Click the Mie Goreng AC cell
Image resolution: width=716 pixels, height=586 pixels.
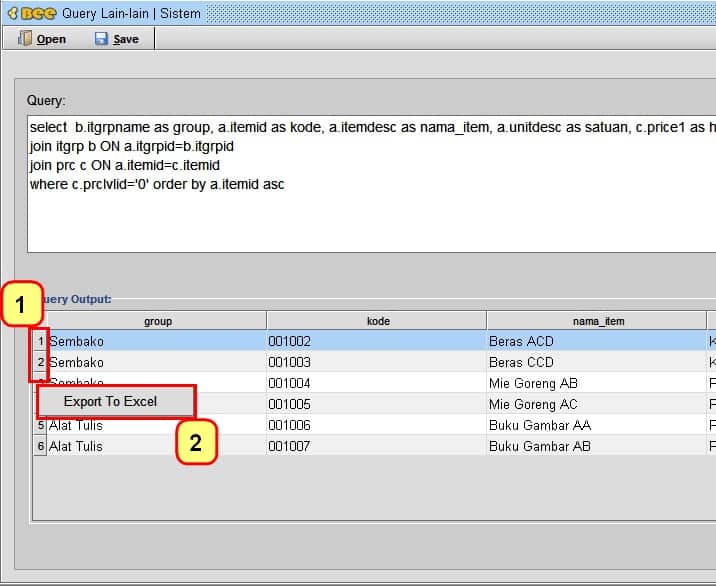coord(597,404)
